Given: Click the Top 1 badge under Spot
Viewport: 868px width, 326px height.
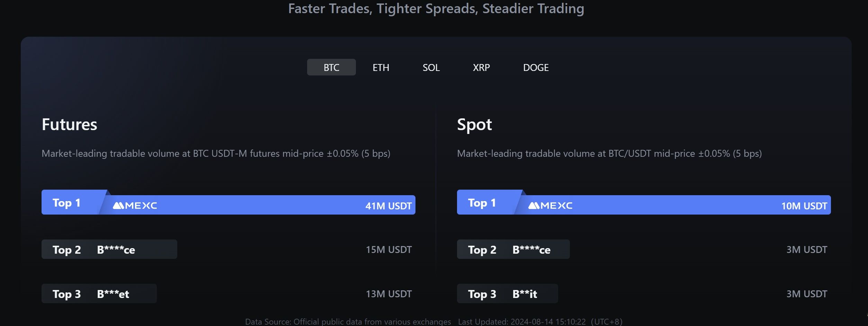Looking at the screenshot, I should [482, 203].
